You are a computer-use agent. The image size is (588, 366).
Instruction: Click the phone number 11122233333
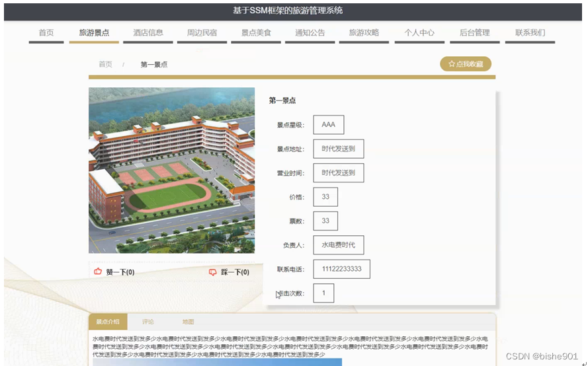coord(342,269)
